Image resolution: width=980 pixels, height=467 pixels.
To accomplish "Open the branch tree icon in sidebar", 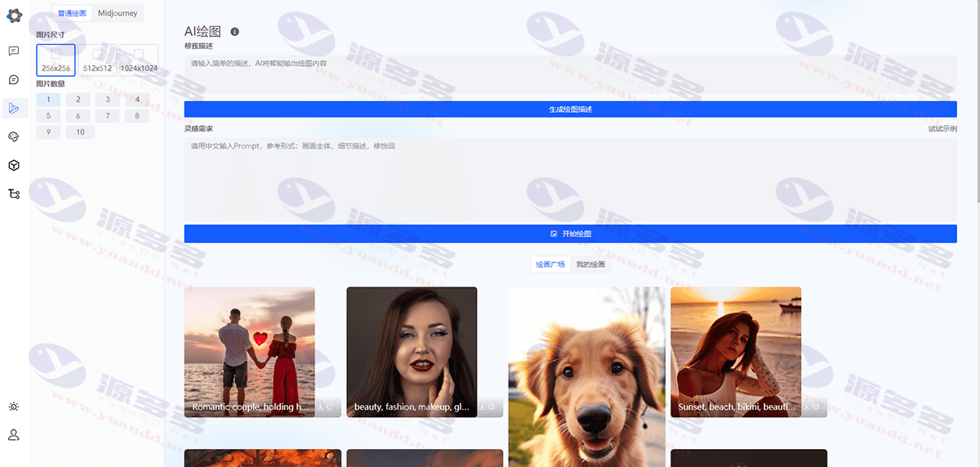I will (x=14, y=193).
